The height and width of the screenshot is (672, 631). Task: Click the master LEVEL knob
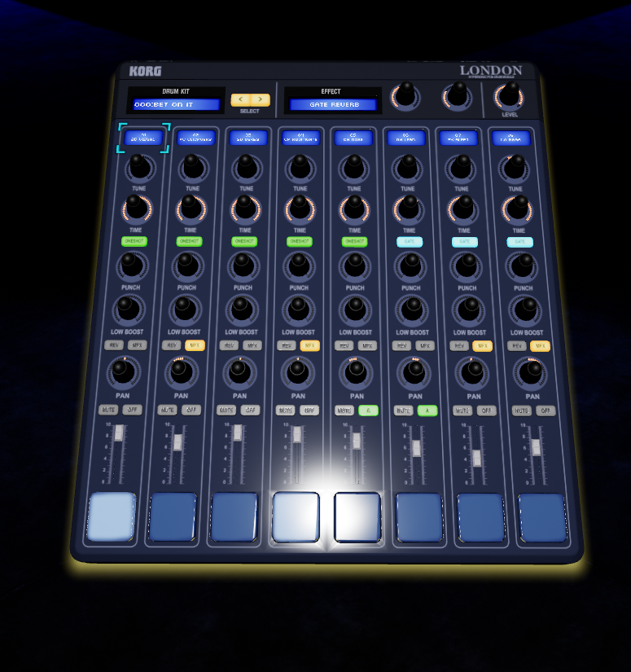coord(510,96)
